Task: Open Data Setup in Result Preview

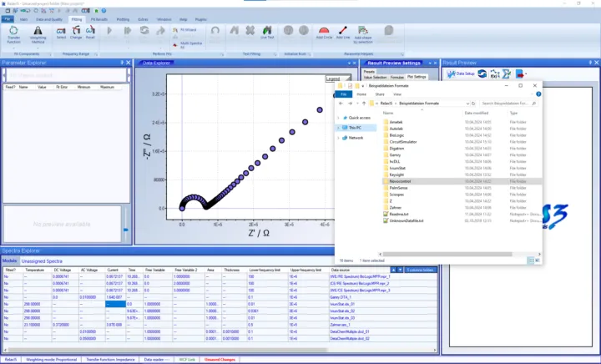Action: click(x=460, y=73)
